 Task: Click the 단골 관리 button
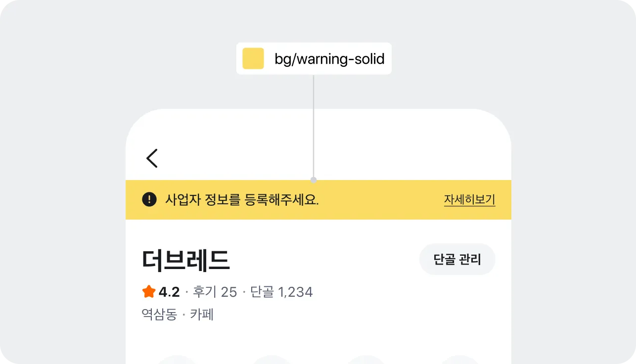(457, 259)
